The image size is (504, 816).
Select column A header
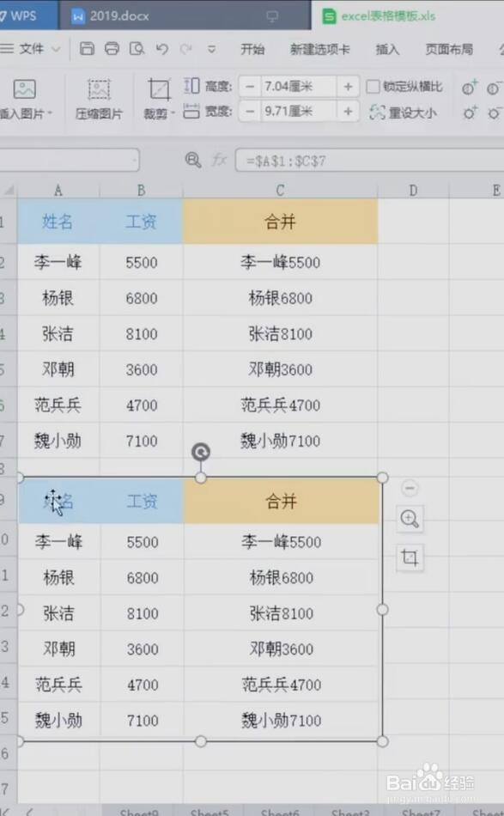58,191
